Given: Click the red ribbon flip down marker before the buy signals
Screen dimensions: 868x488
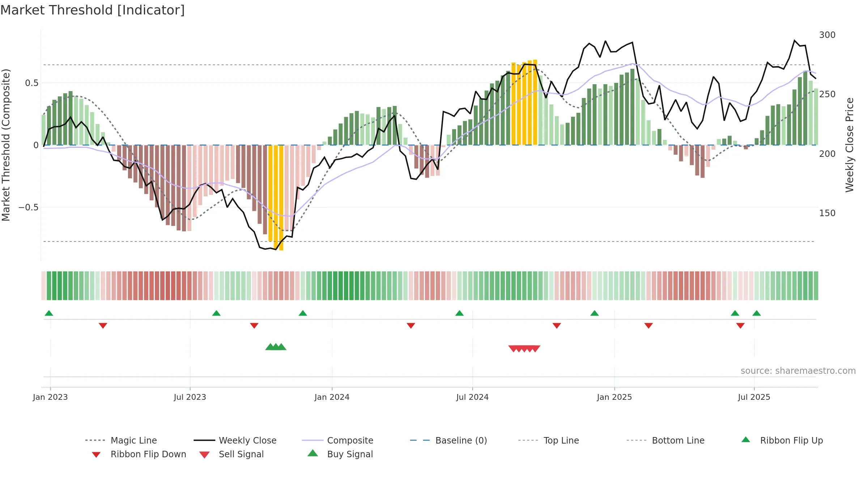Looking at the screenshot, I should [254, 326].
